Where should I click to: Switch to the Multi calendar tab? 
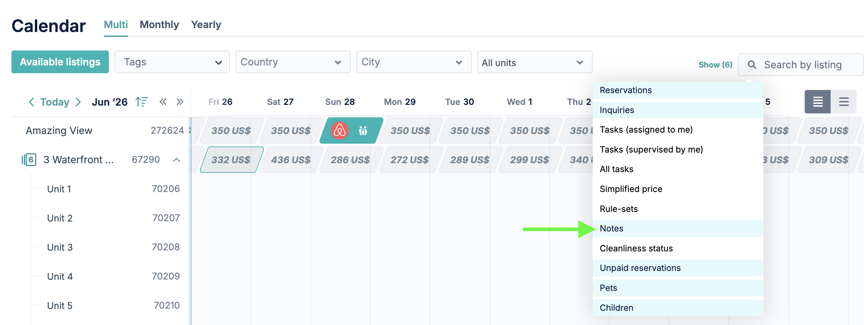pos(116,25)
